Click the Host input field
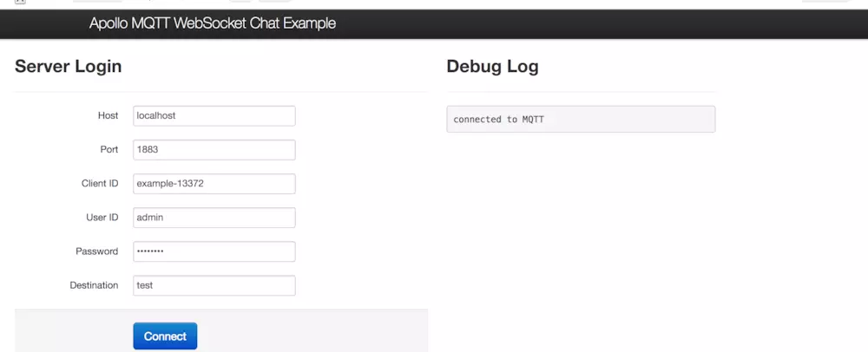The width and height of the screenshot is (868, 352). [214, 116]
